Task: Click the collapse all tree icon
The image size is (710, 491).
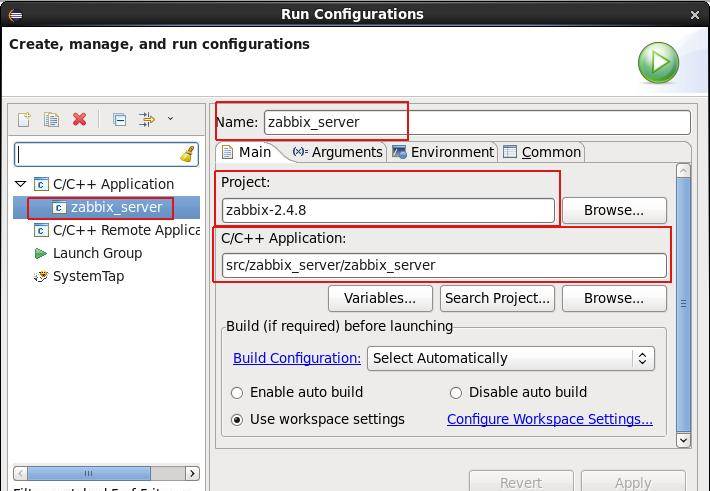Action: click(119, 120)
